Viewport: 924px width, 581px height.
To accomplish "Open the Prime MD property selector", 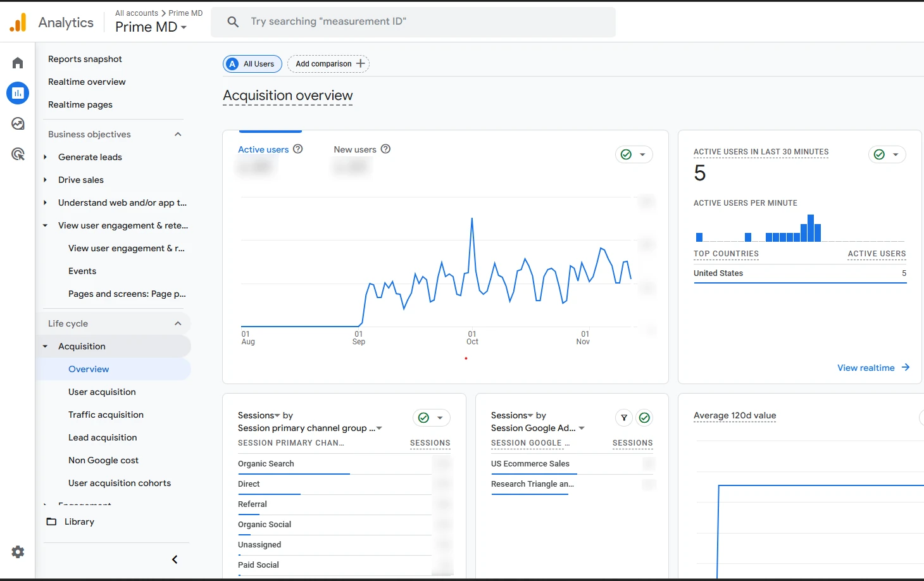I will tap(151, 27).
